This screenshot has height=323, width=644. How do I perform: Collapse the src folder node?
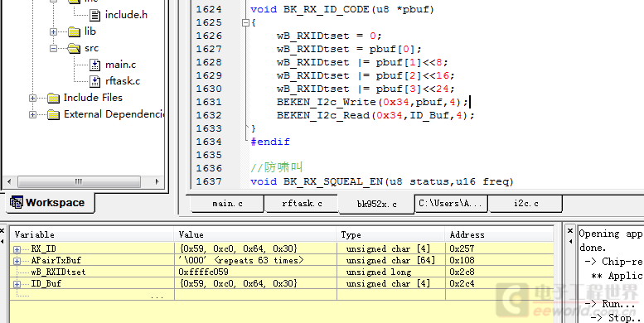point(53,48)
